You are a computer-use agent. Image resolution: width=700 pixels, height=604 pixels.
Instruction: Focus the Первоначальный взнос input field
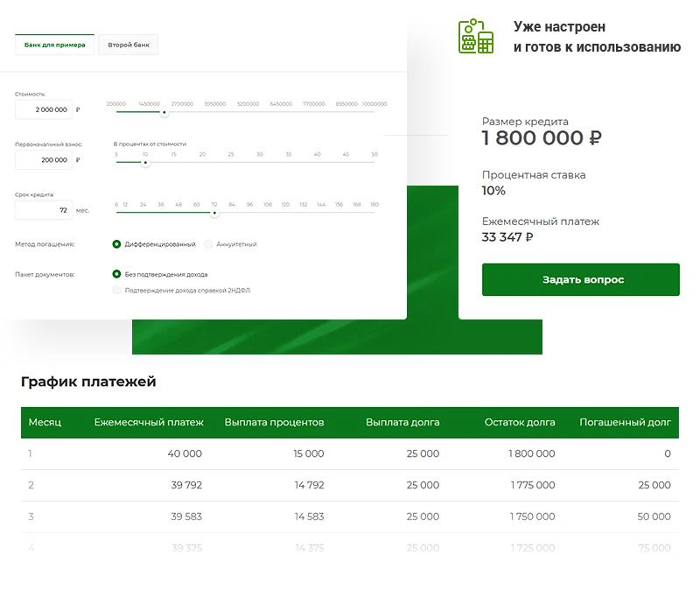(44, 160)
